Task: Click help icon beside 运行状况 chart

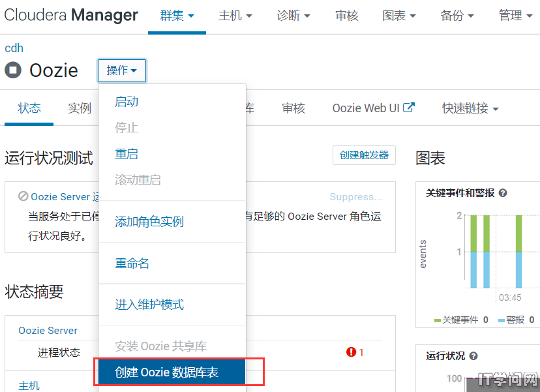Action: click(473, 356)
